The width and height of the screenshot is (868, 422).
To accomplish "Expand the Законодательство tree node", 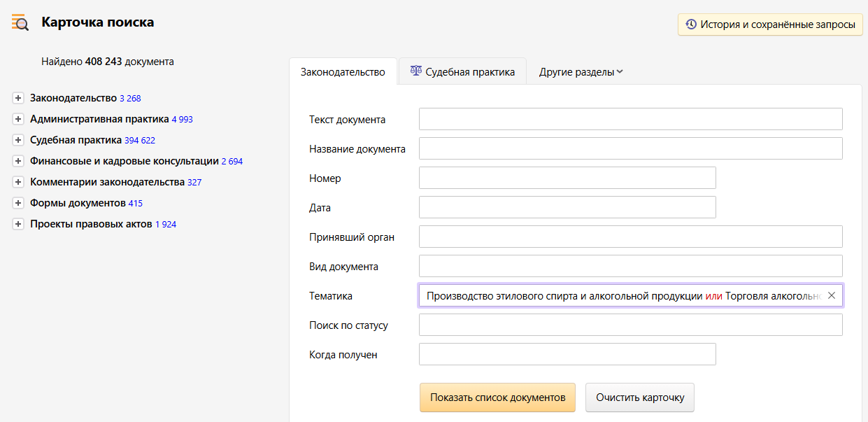I will point(18,99).
